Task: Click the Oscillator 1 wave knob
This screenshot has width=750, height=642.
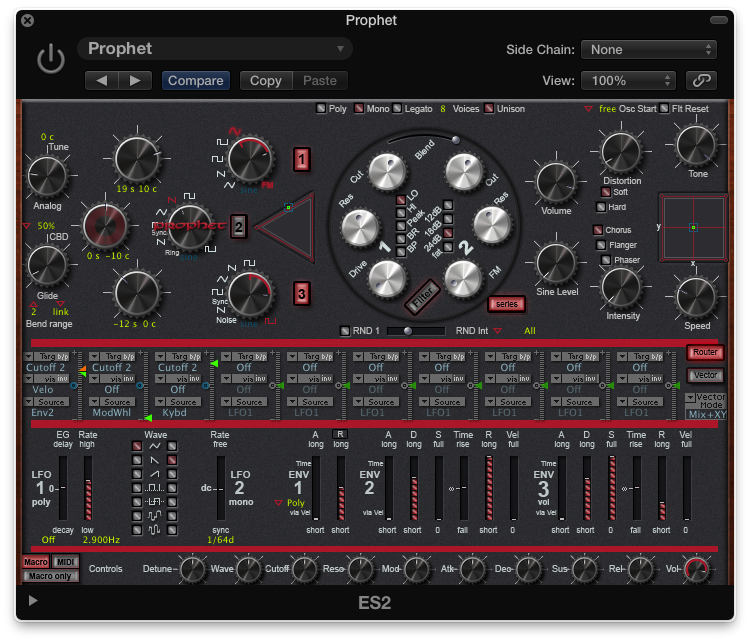Action: 250,160
